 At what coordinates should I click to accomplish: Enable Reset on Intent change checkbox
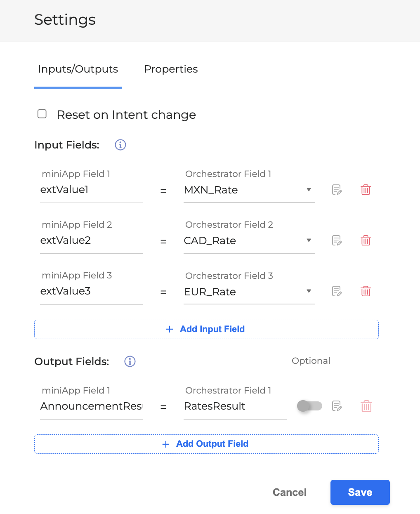pos(42,114)
